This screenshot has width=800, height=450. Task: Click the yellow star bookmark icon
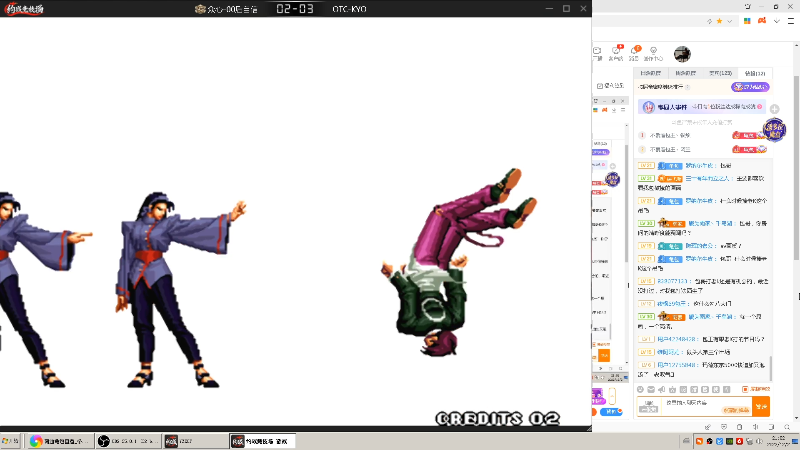(719, 21)
